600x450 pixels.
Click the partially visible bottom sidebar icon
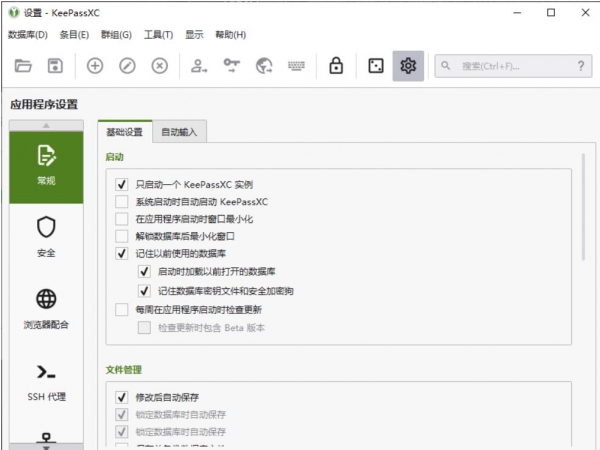[46, 437]
